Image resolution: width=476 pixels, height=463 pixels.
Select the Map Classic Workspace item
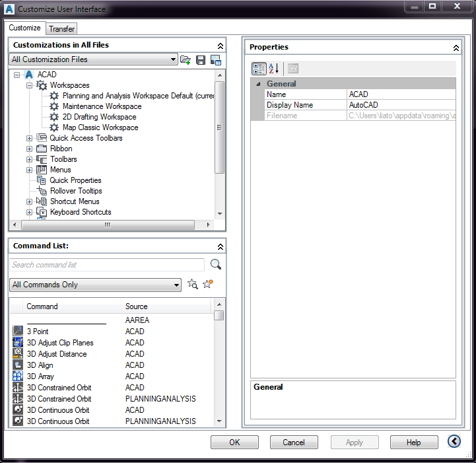[100, 127]
